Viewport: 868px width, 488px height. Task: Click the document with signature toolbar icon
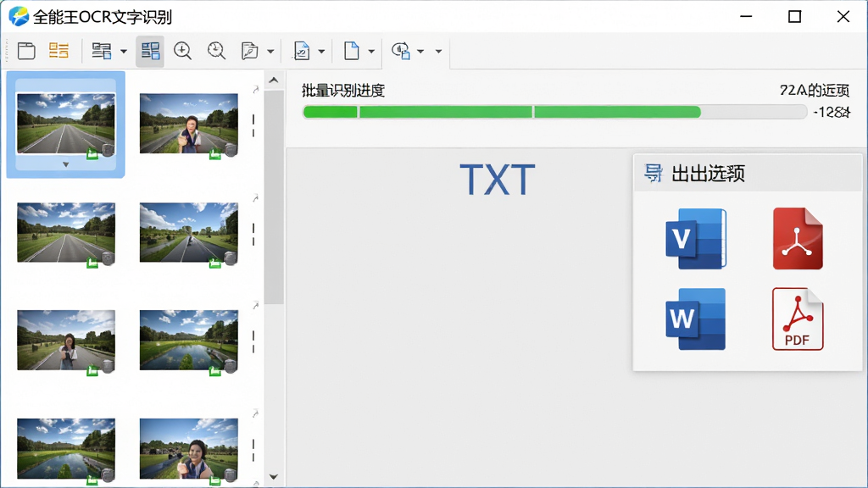[x=301, y=51]
